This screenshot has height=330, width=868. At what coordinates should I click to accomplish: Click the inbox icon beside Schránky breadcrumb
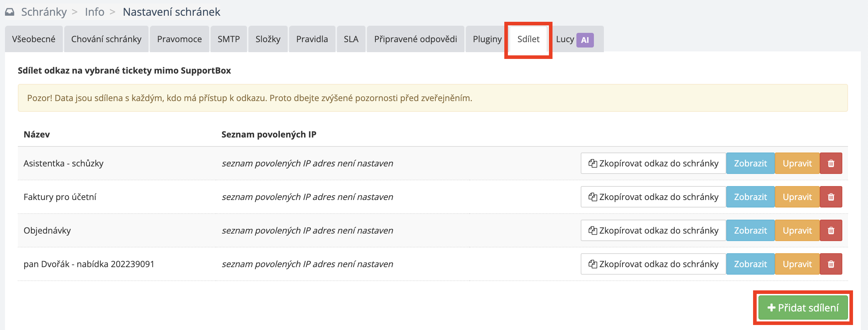(x=10, y=12)
